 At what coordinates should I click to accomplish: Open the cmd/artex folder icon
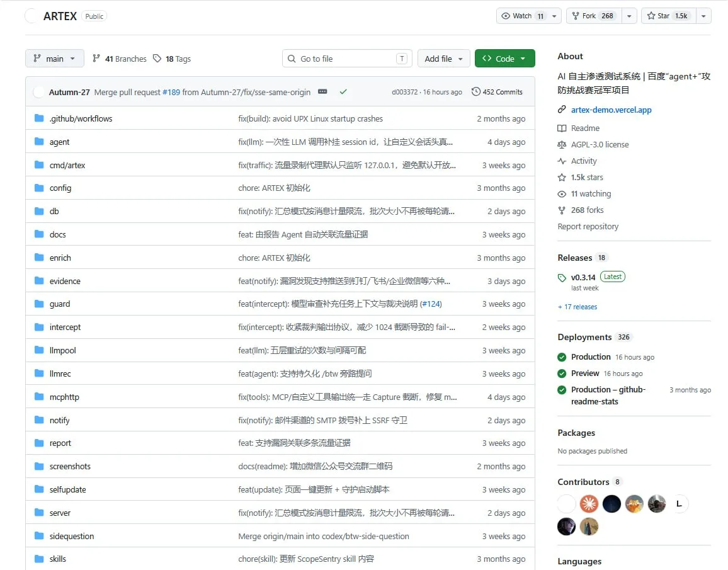click(x=39, y=165)
